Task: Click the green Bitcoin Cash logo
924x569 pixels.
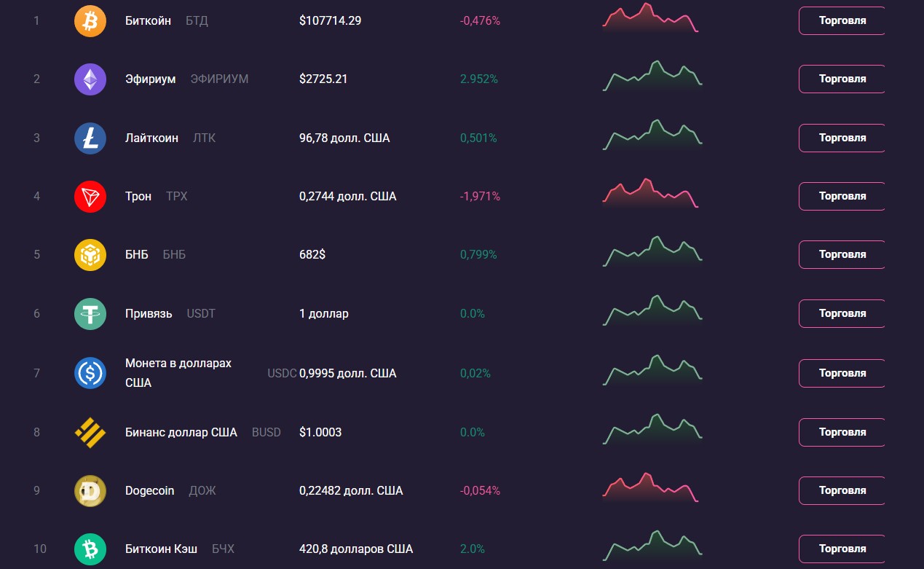Action: point(90,549)
